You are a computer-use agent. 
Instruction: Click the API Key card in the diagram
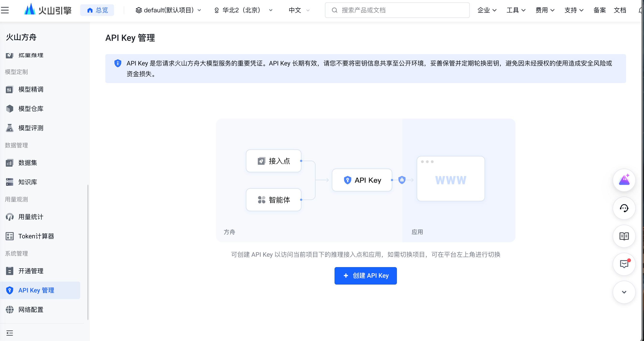(362, 180)
